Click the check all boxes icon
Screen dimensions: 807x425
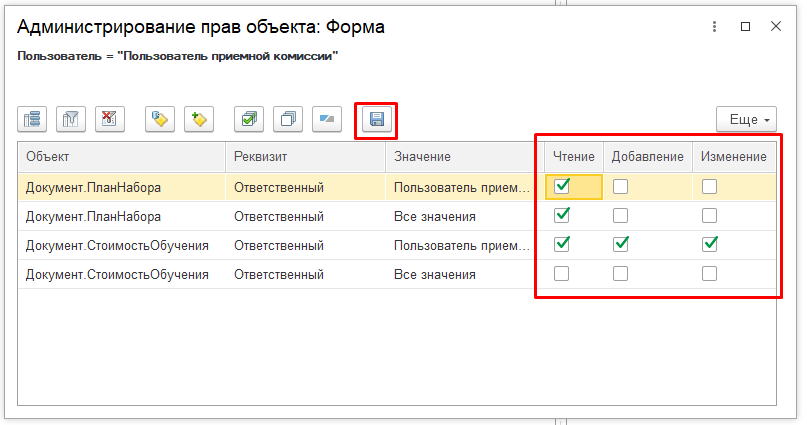click(x=248, y=119)
